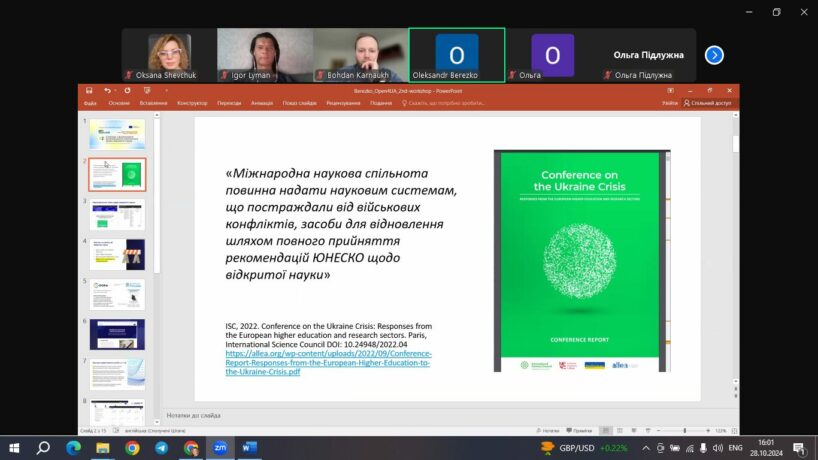Open Telegram from the taskbar
818x460 pixels.
coord(161,448)
